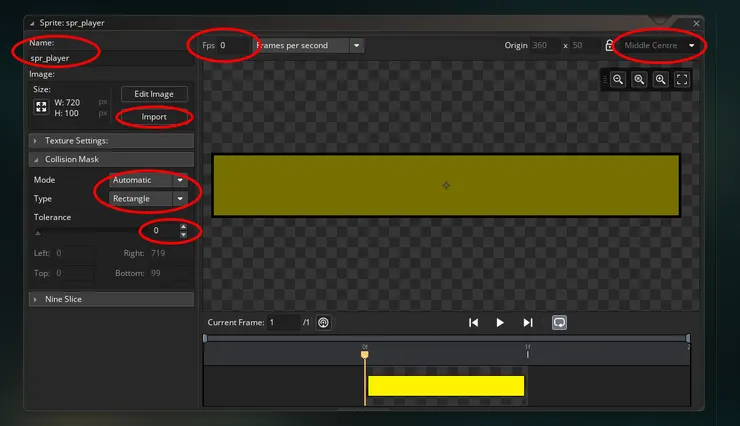Click the right handle of timeline zoom bar

pos(688,338)
